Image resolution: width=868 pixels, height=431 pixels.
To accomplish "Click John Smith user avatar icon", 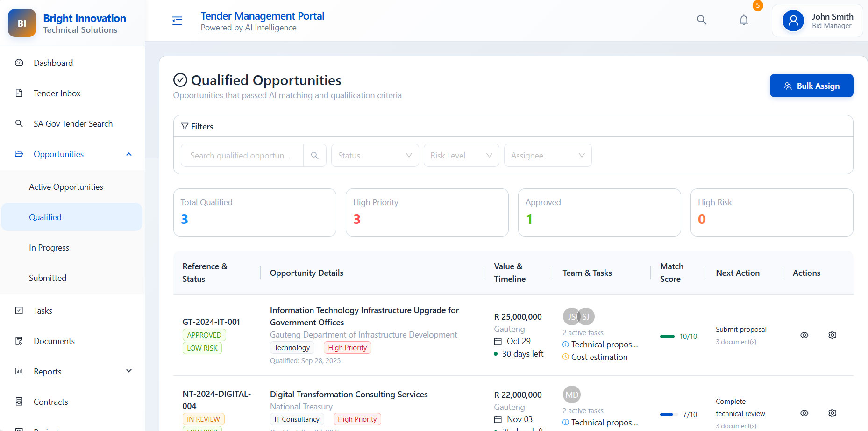I will coord(793,21).
